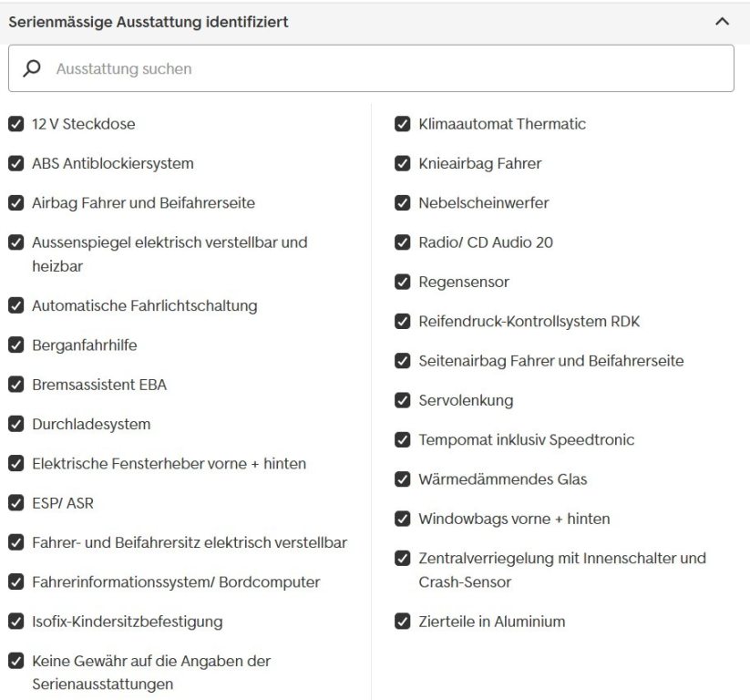
Task: Uncheck Klimaautomat Thermatic option
Action: point(402,124)
